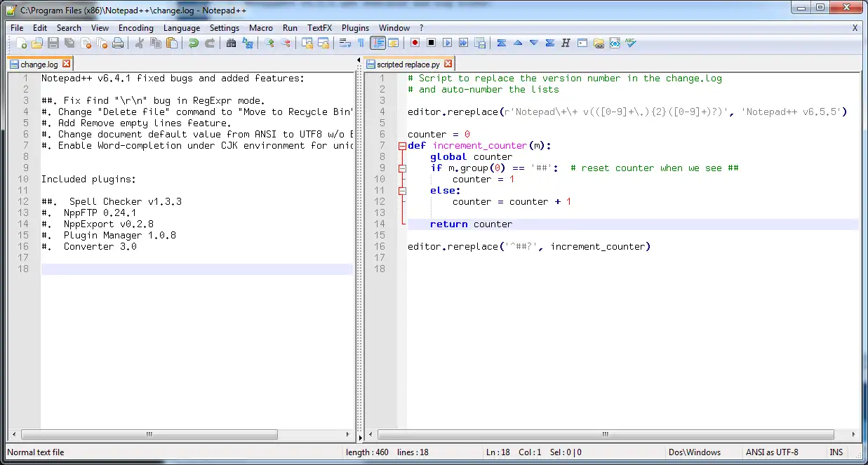The height and width of the screenshot is (465, 868).
Task: Click the INS mode indicator in status bar
Action: pos(836,452)
